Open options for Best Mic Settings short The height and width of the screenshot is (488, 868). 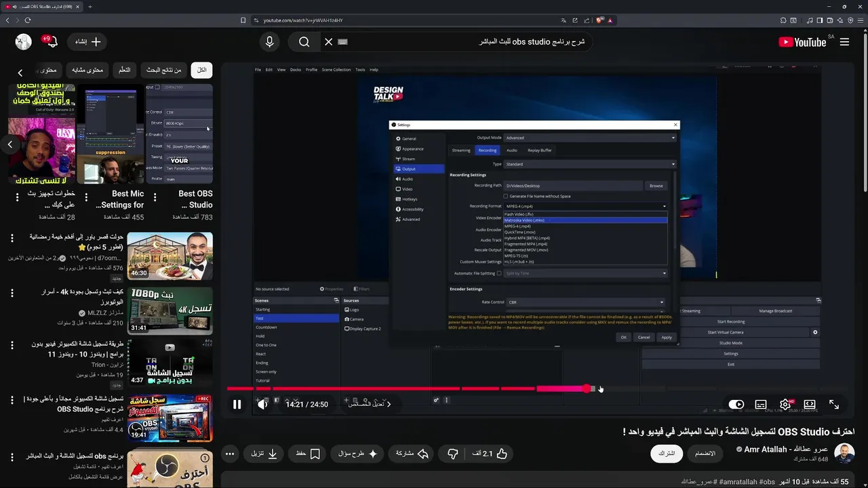[86, 197]
